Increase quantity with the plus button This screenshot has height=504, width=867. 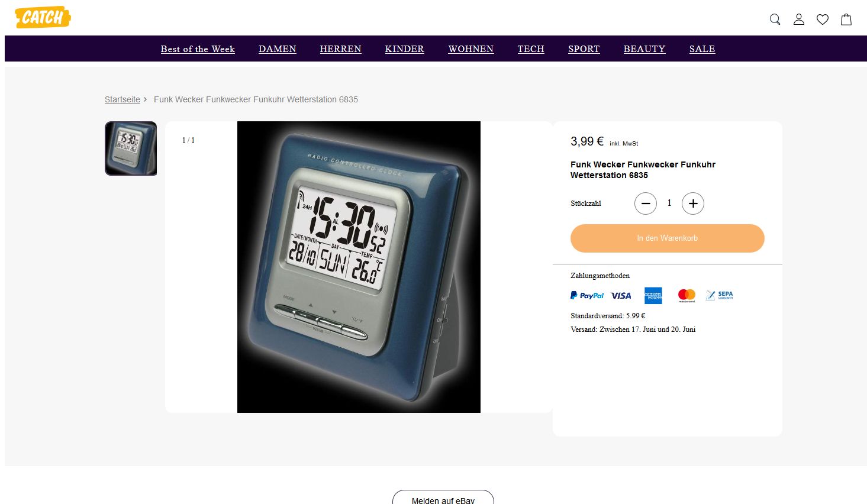pos(693,203)
